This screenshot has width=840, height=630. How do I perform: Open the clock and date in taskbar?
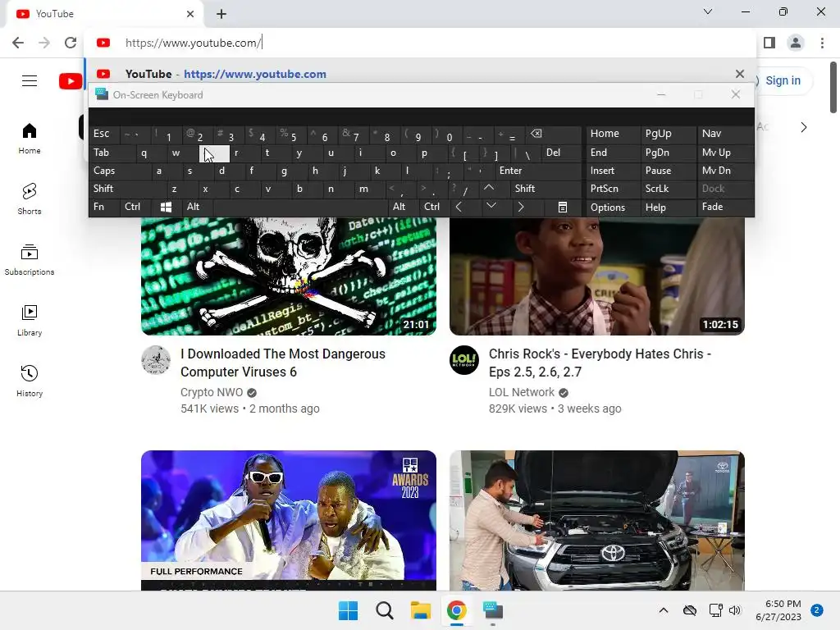tap(778, 610)
